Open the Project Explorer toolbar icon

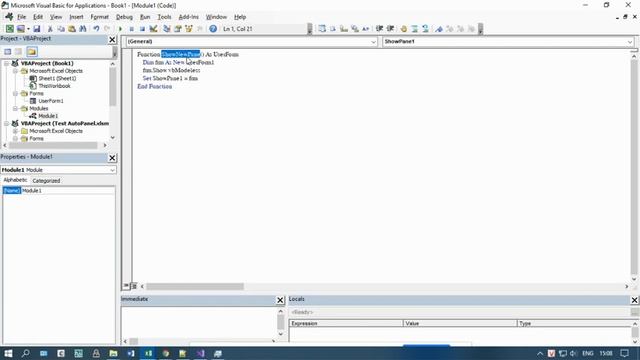(167, 29)
